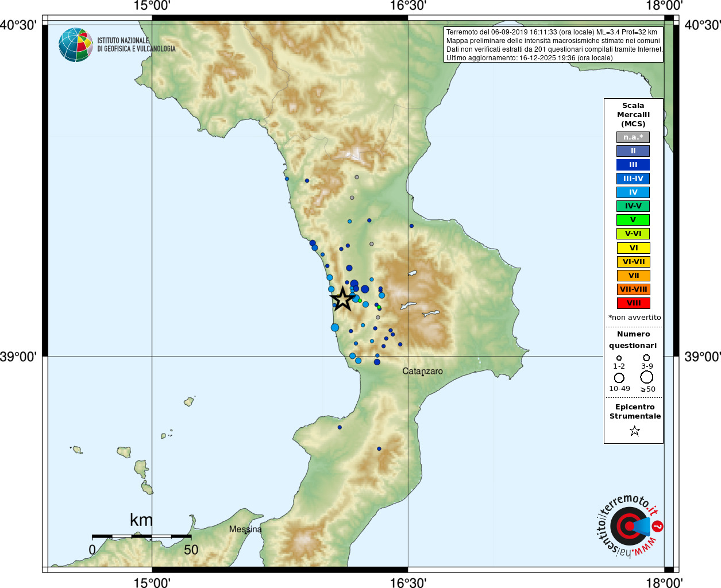Click the red VIII intensity swatch

point(633,303)
